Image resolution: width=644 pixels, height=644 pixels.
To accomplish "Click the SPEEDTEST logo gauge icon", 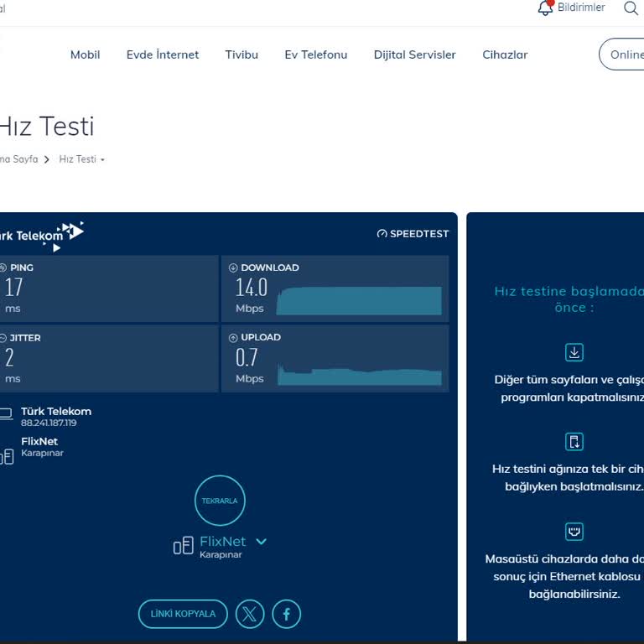I will pos(382,234).
